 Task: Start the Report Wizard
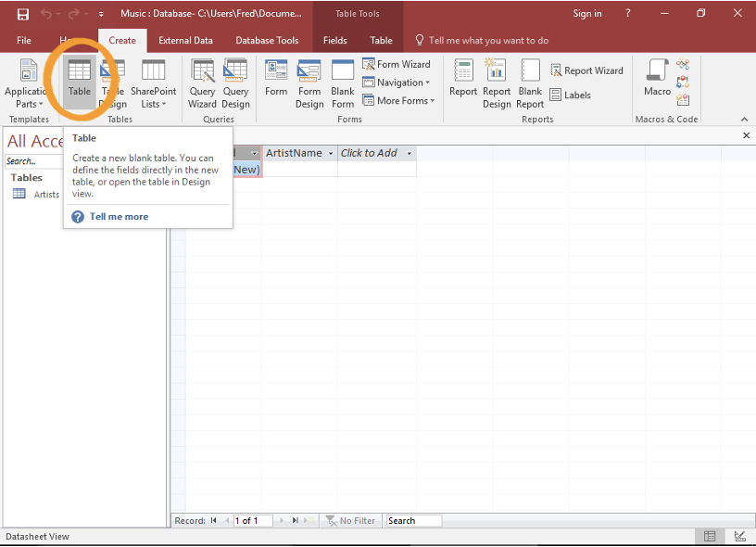586,70
